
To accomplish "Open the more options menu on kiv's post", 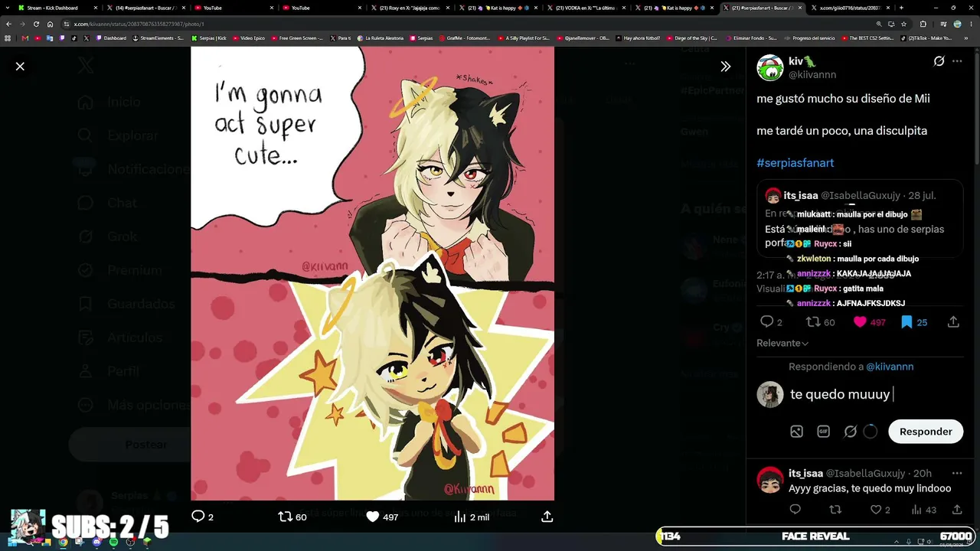I will 957,61.
